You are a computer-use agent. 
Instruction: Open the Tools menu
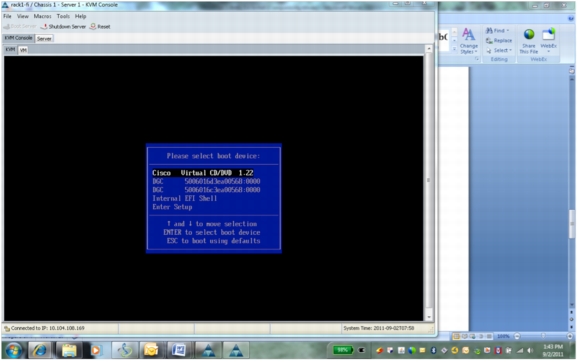coord(63,16)
